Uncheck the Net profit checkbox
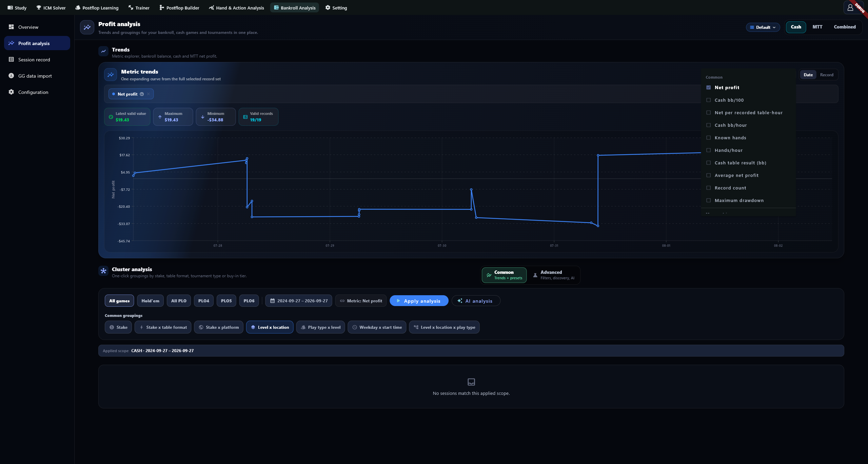Image resolution: width=868 pixels, height=464 pixels. point(709,87)
